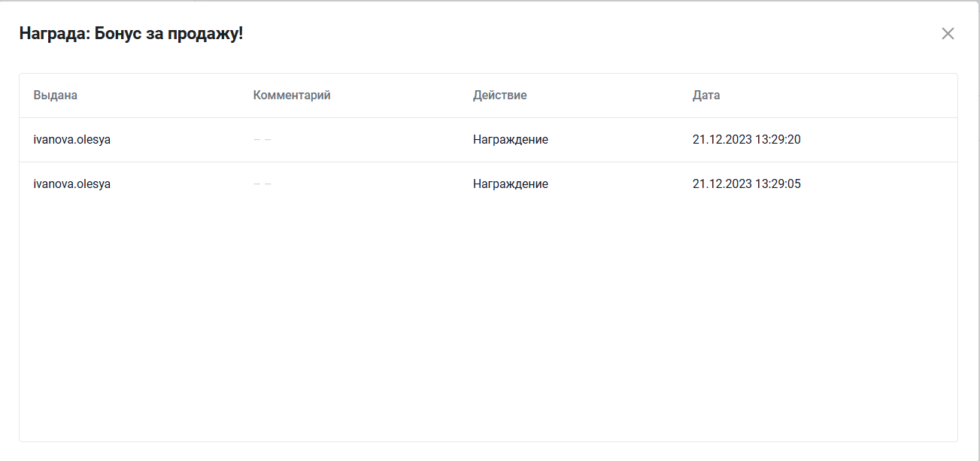
Task: Click ivanova.olesya in the second row
Action: [72, 184]
